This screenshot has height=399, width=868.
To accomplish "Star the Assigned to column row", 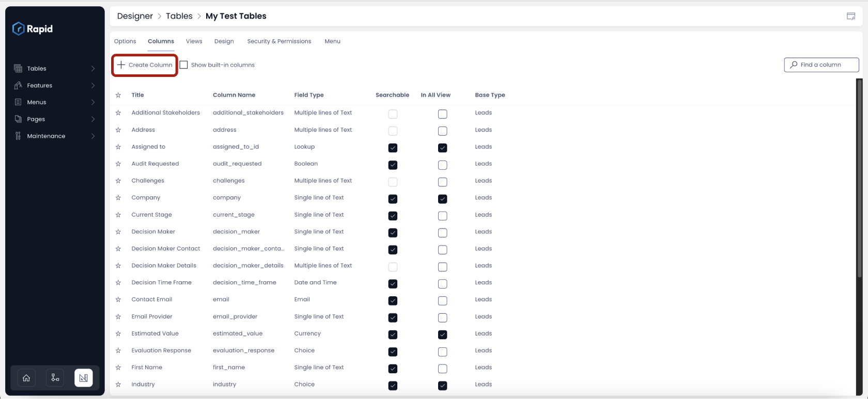I will point(118,147).
